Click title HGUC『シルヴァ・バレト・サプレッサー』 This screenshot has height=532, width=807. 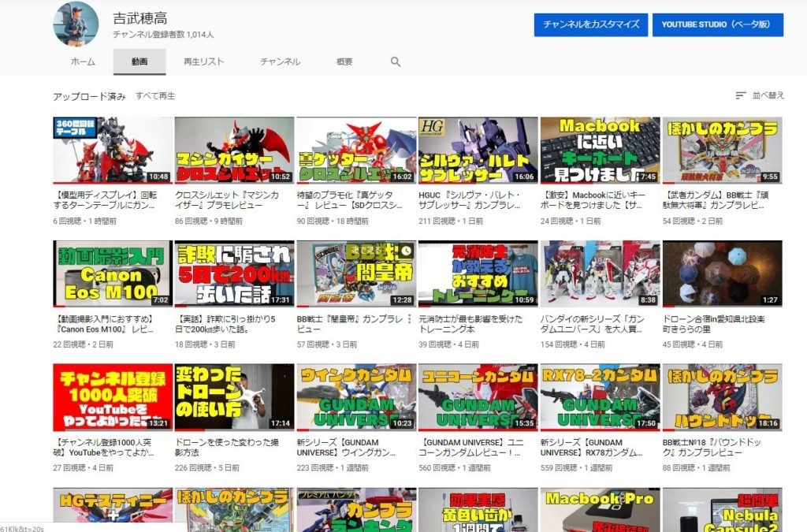click(x=470, y=200)
